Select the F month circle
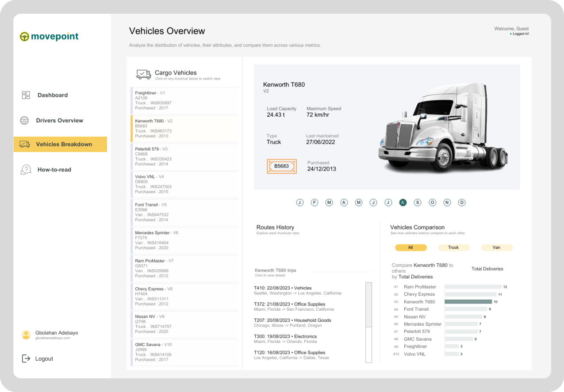This screenshot has width=564, height=392. (315, 202)
